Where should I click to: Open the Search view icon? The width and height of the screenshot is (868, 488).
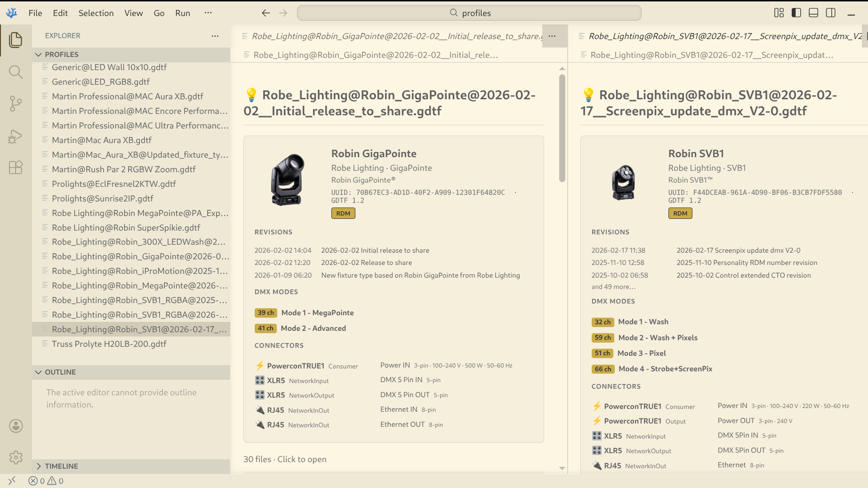tap(16, 72)
